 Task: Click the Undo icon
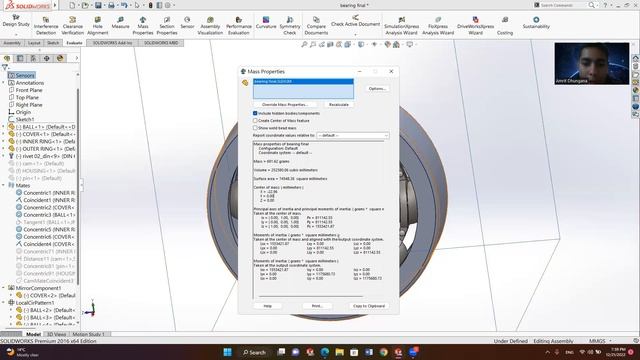pos(124,5)
